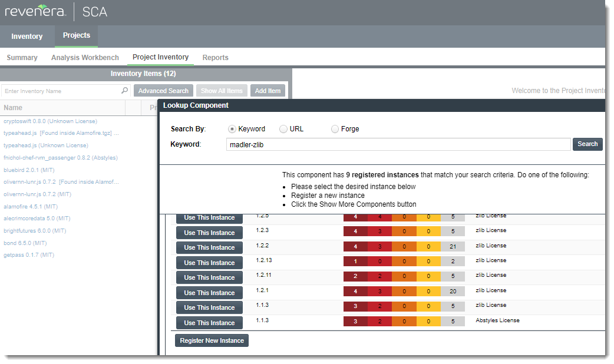Viewport: 614px width, 364px height.
Task: Sort by the Name column header
Action: click(x=13, y=108)
